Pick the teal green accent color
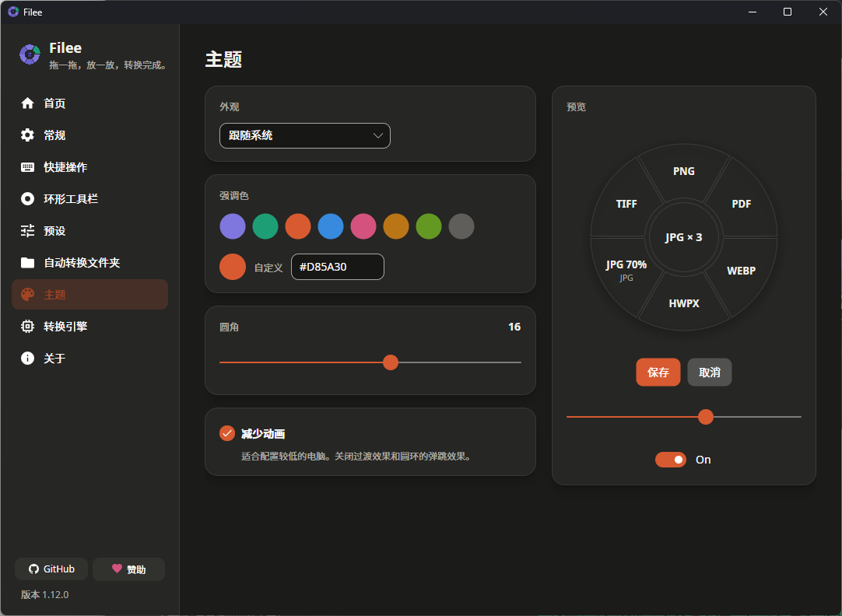The width and height of the screenshot is (842, 616). click(x=265, y=226)
